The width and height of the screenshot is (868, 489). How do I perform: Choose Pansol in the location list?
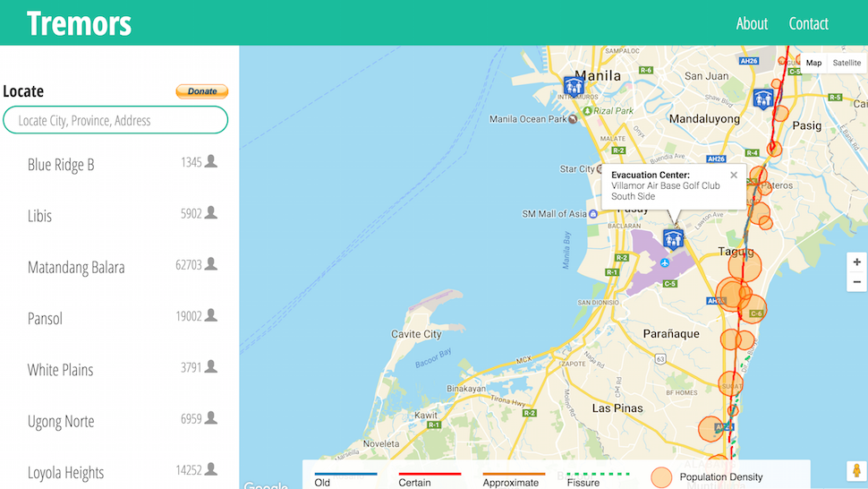(x=45, y=319)
